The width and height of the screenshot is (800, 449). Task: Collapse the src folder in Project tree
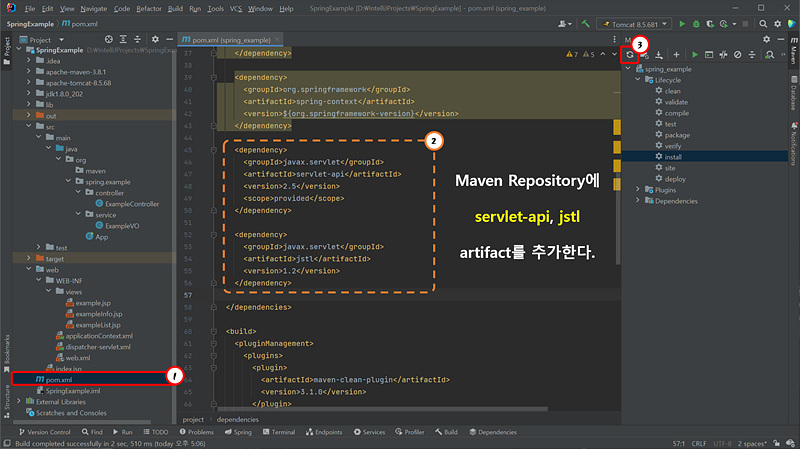click(x=29, y=126)
